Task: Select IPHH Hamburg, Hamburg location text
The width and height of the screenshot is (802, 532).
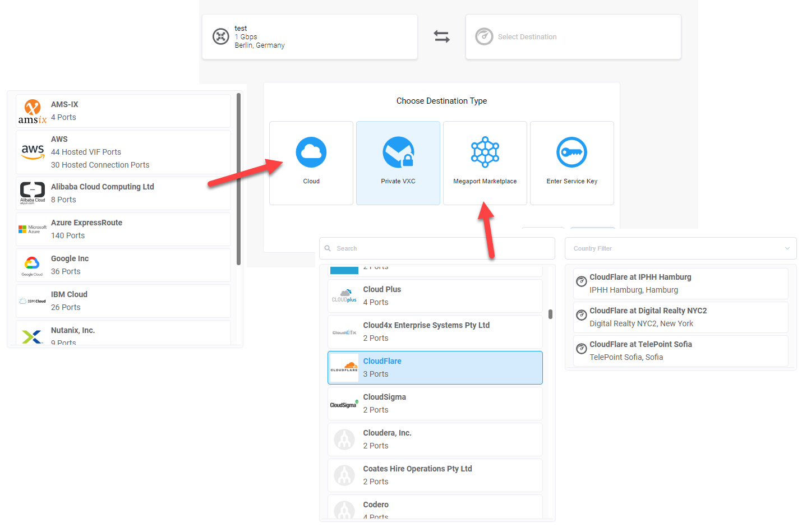Action: click(634, 290)
